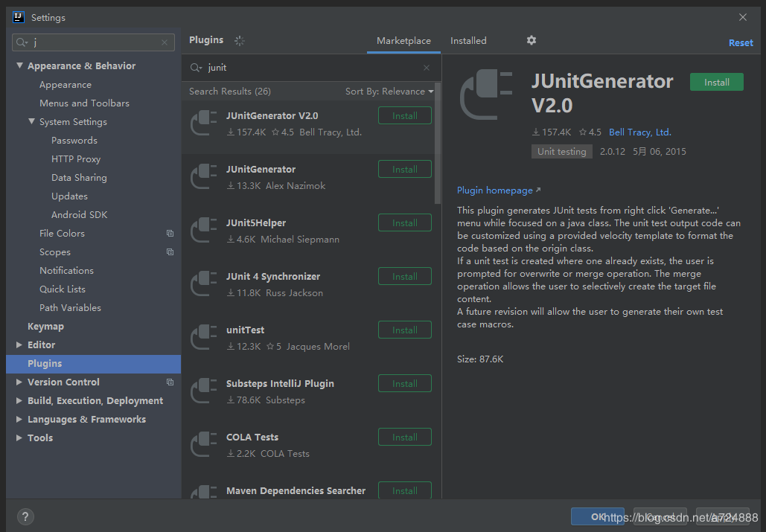Viewport: 766px width, 532px height.
Task: Click the JUnitGenerator V2.0 list plugin icon
Action: (204, 123)
